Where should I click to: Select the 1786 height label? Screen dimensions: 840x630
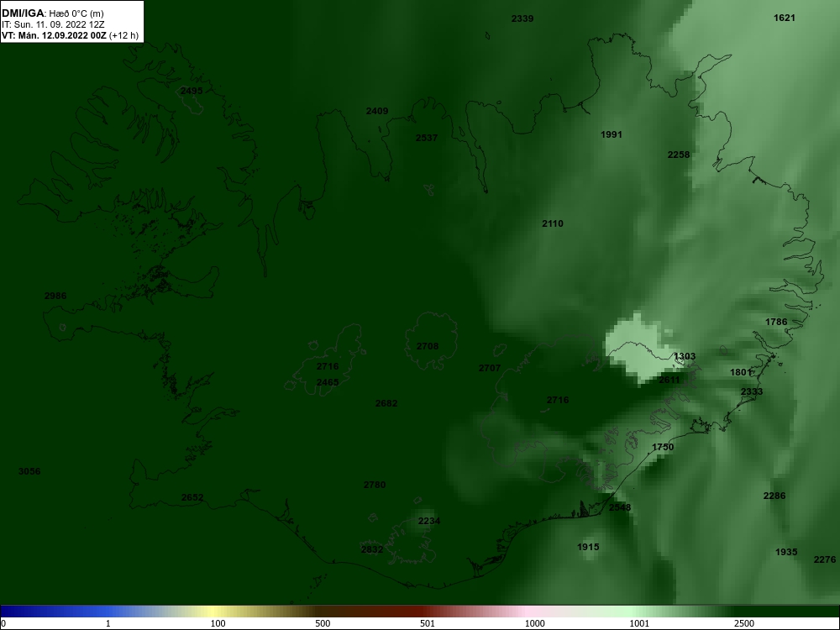(776, 322)
